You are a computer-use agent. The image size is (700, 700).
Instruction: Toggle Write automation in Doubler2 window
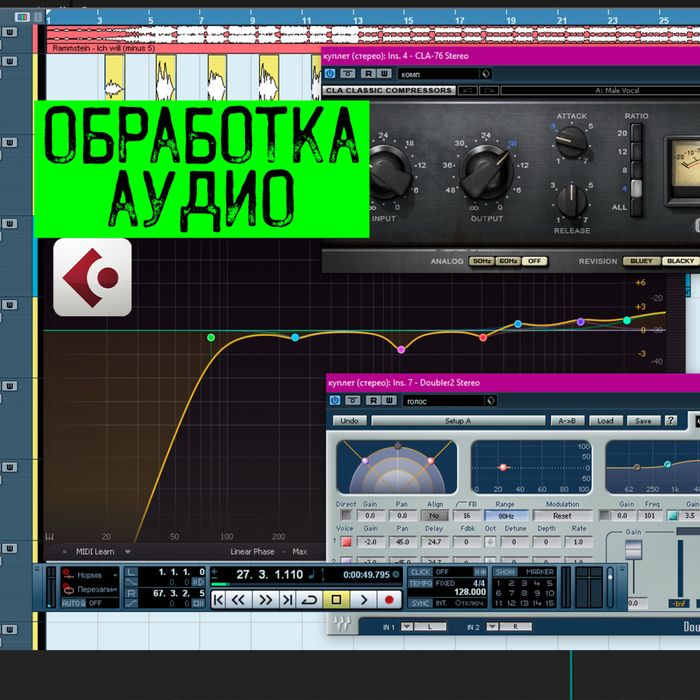(x=389, y=400)
